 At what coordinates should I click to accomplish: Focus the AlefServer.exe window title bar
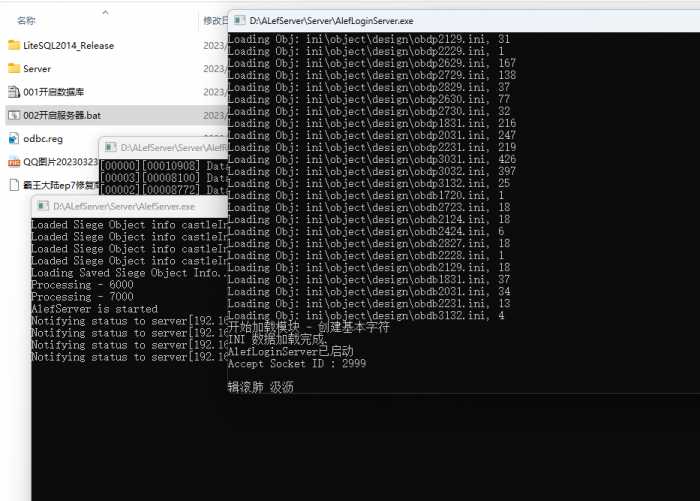click(129, 206)
